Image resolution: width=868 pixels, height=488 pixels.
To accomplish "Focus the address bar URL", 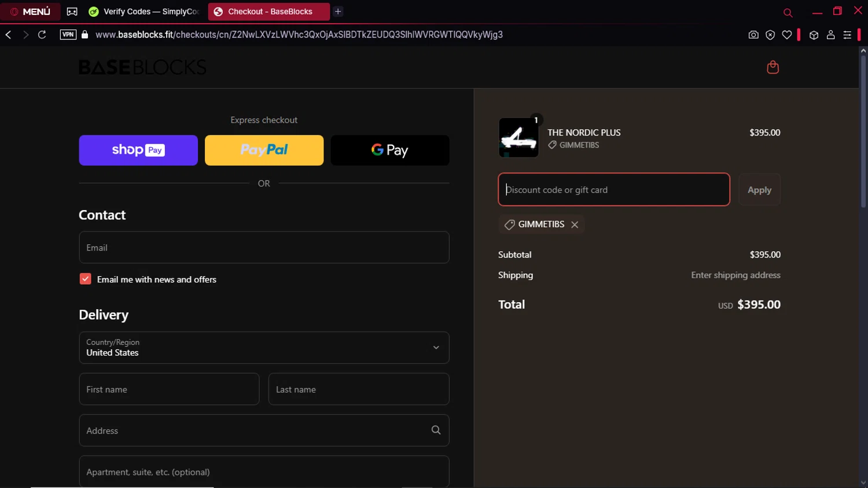I will [299, 35].
